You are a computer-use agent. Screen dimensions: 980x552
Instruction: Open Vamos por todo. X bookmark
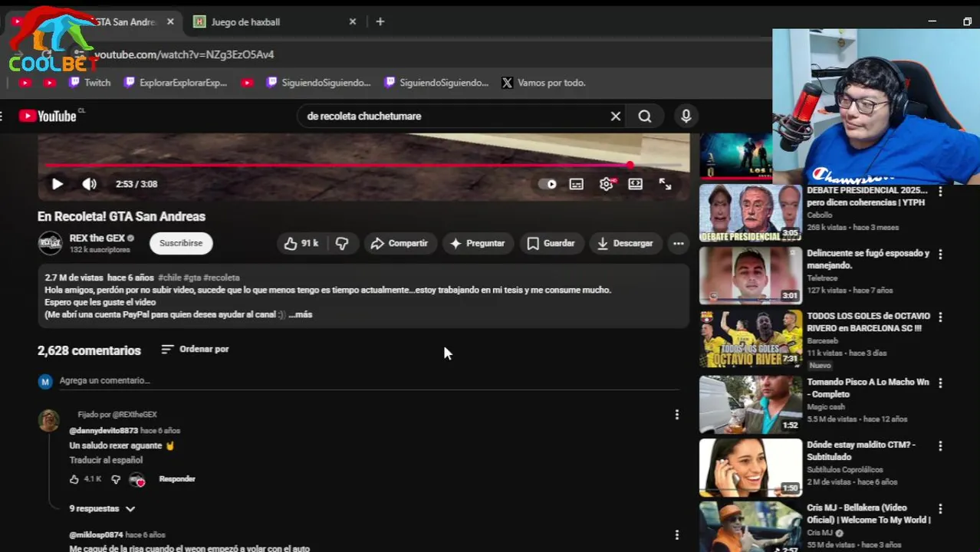tap(544, 83)
